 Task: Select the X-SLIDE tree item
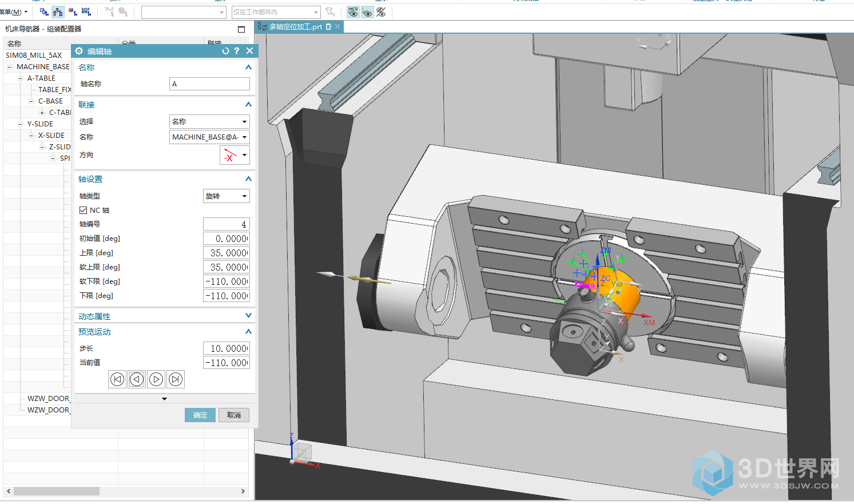coord(51,136)
